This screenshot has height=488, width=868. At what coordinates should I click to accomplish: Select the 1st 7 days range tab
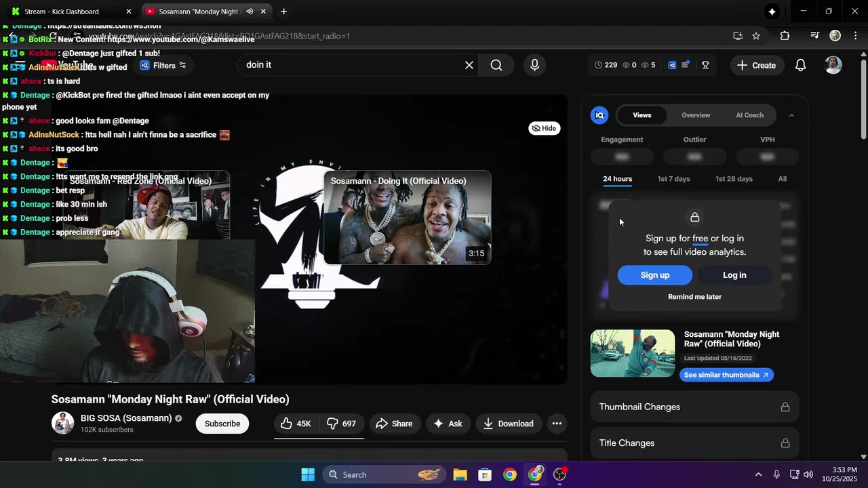(673, 179)
